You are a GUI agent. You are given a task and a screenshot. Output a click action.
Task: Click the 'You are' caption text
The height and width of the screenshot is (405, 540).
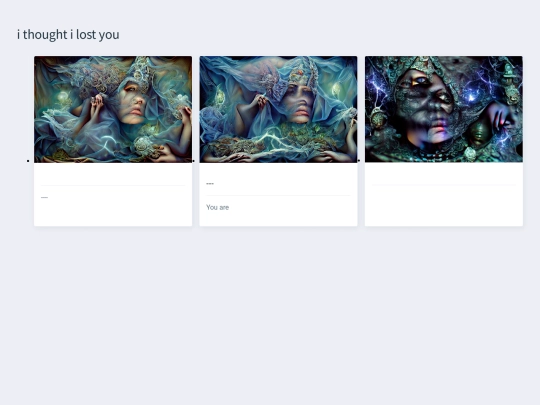218,207
